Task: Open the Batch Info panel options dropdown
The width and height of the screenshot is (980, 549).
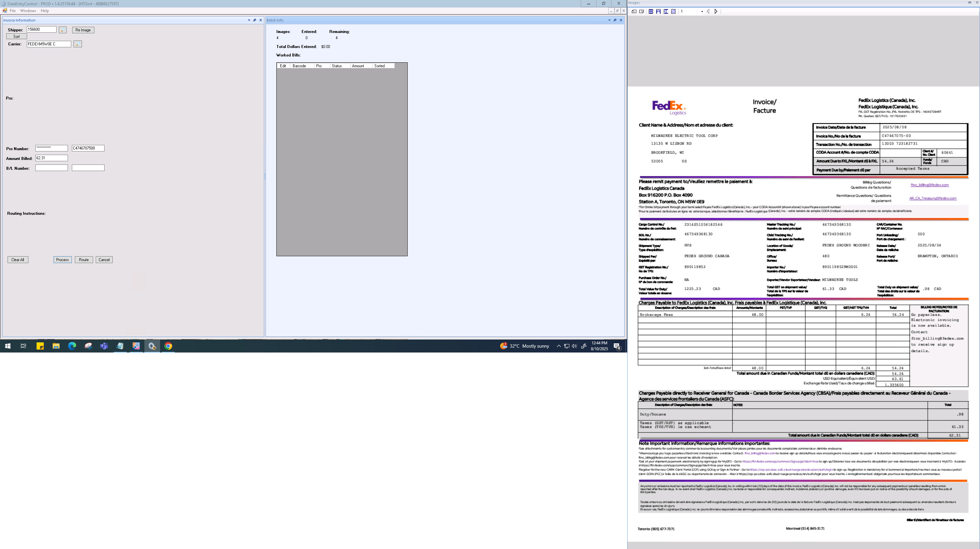Action: (609, 20)
